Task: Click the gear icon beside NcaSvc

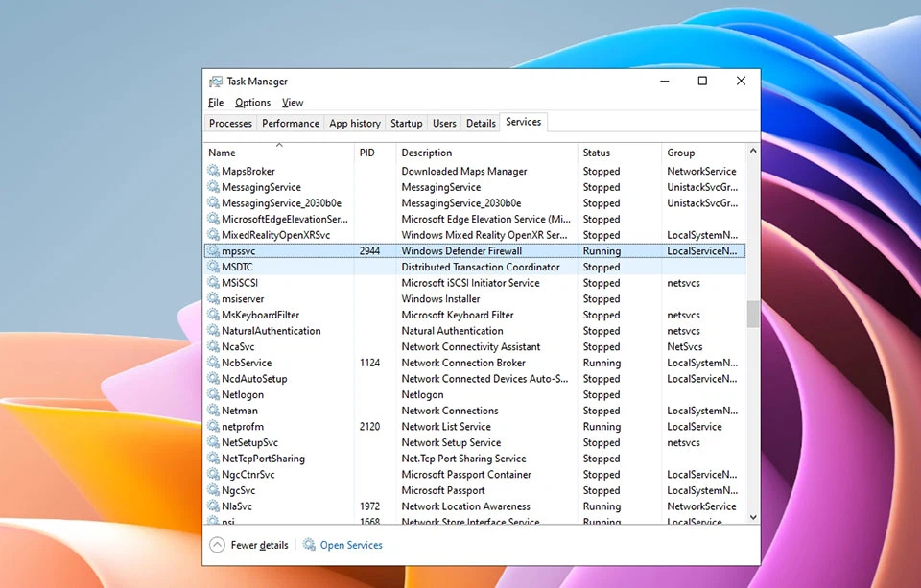Action: click(213, 346)
